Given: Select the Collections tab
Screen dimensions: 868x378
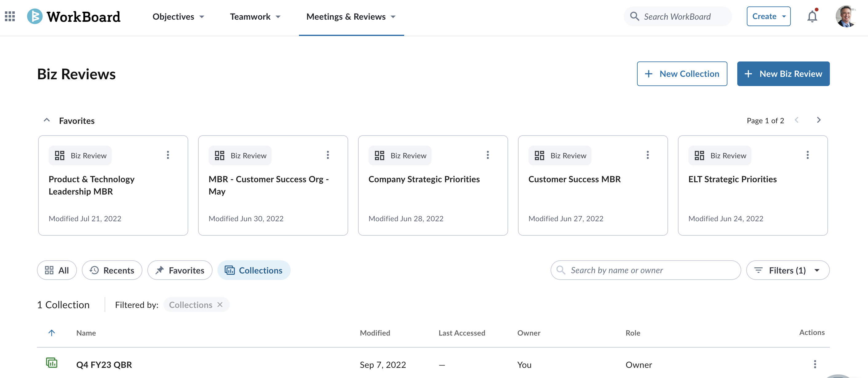Looking at the screenshot, I should pyautogui.click(x=254, y=270).
